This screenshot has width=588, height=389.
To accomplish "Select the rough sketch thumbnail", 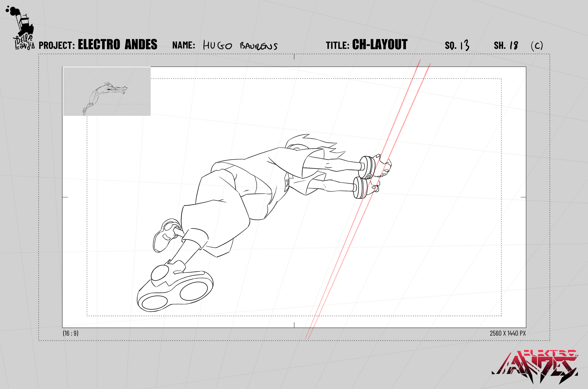I will [107, 91].
